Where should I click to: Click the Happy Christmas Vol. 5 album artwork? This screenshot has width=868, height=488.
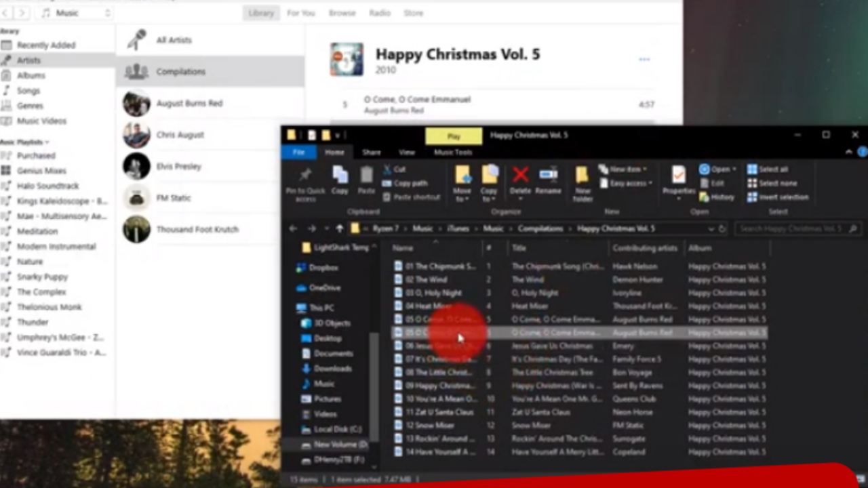coord(347,59)
